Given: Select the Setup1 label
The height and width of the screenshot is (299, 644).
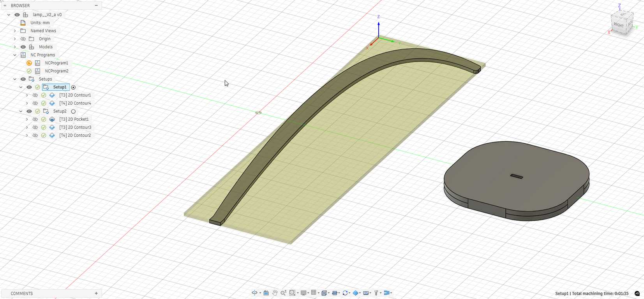Looking at the screenshot, I should pyautogui.click(x=60, y=87).
